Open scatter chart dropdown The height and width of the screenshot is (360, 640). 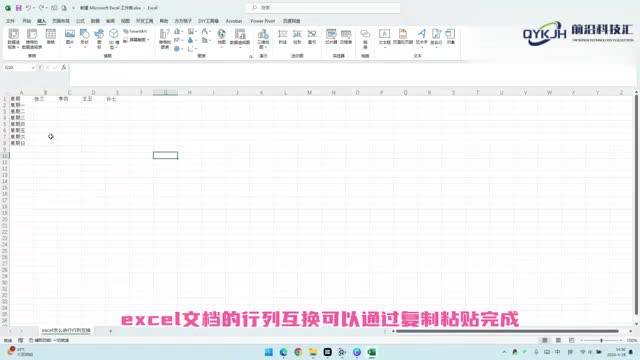click(192, 49)
